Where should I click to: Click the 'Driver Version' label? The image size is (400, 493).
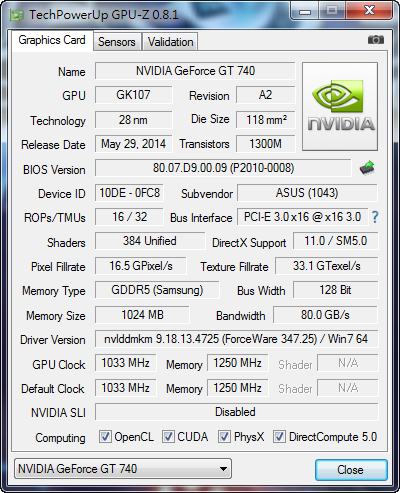coord(53,340)
